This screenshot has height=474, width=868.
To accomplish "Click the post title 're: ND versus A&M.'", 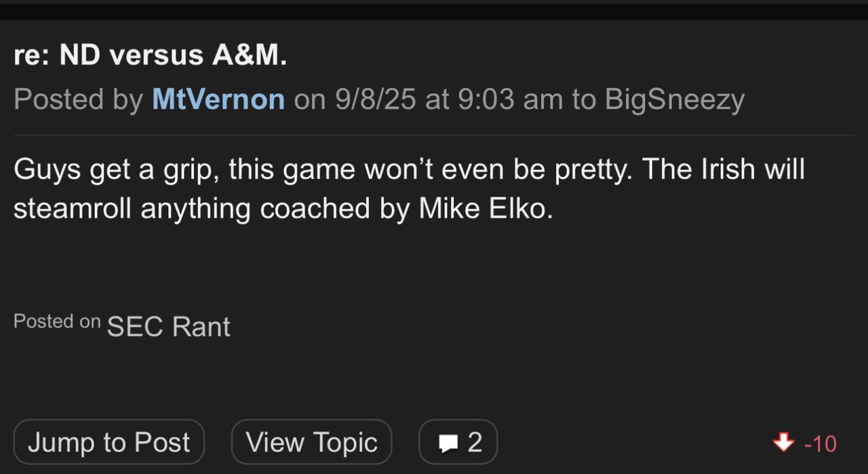I will [150, 56].
